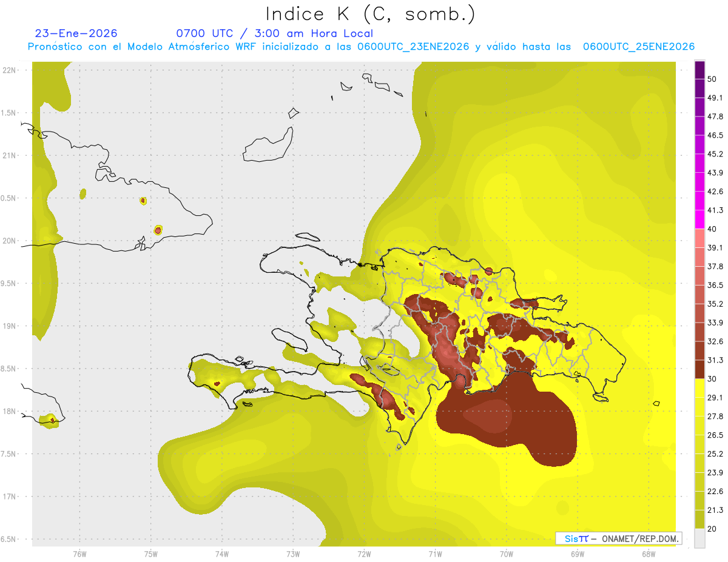728x562 pixels.
Task: Click the latitude label '18N'
Action: [x=9, y=412]
